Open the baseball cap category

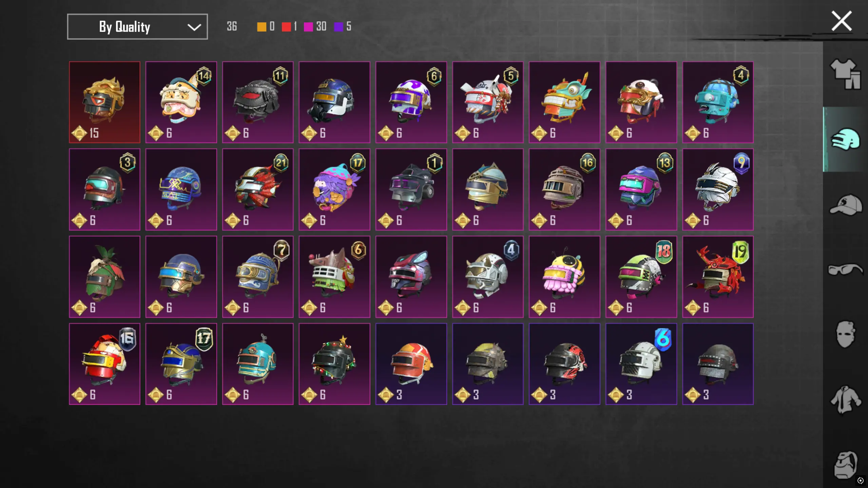(846, 204)
